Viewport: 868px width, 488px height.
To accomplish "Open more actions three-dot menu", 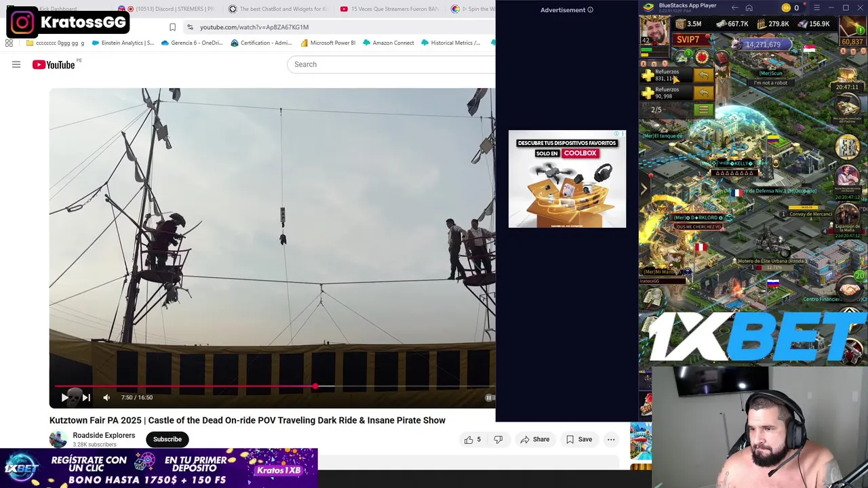I will pos(611,439).
